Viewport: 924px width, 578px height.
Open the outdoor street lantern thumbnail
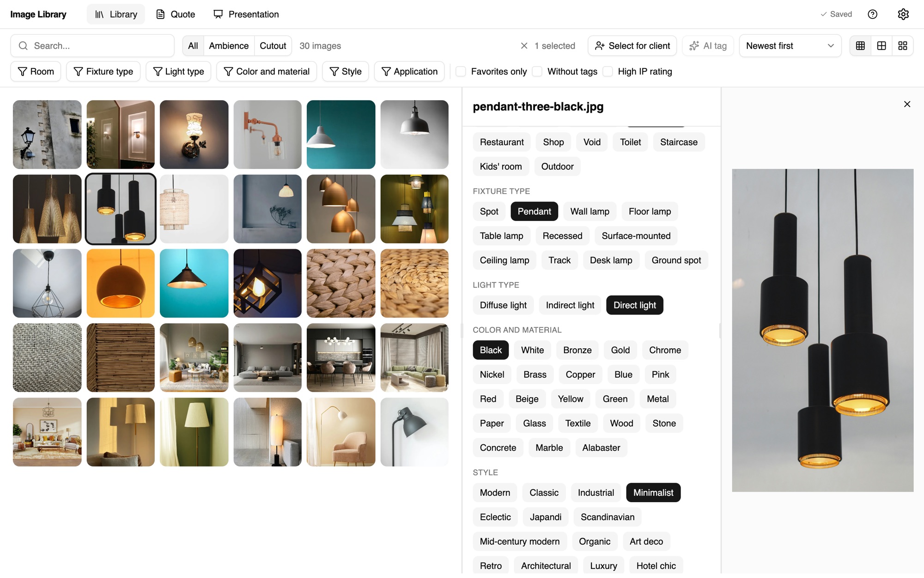pos(47,135)
